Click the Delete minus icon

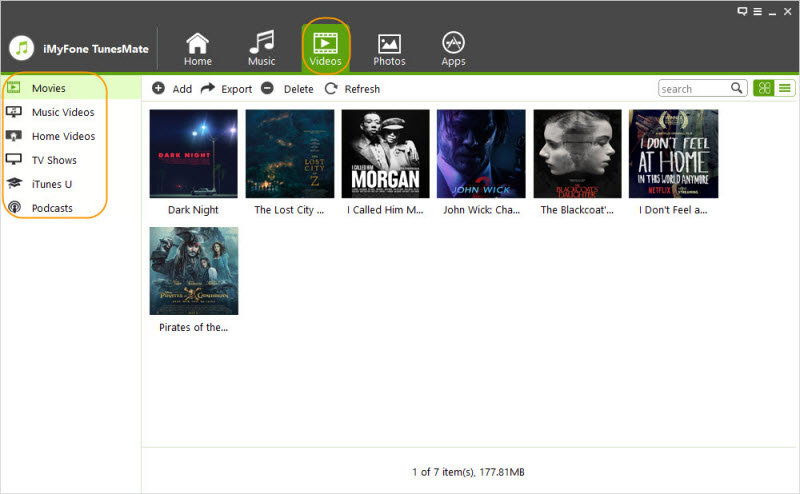pos(267,88)
